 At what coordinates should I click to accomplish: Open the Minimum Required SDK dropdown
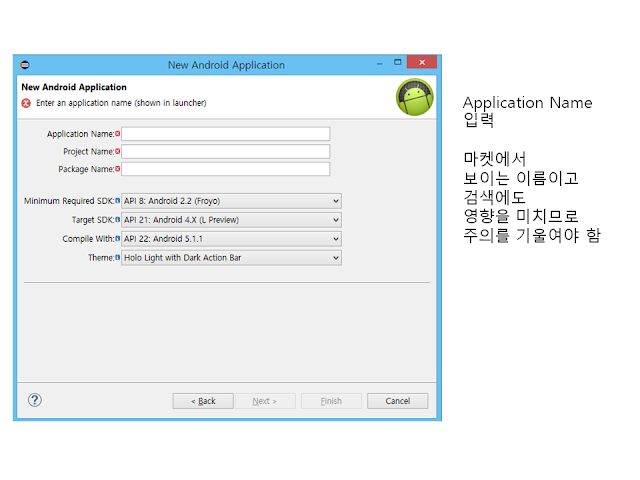tap(231, 201)
